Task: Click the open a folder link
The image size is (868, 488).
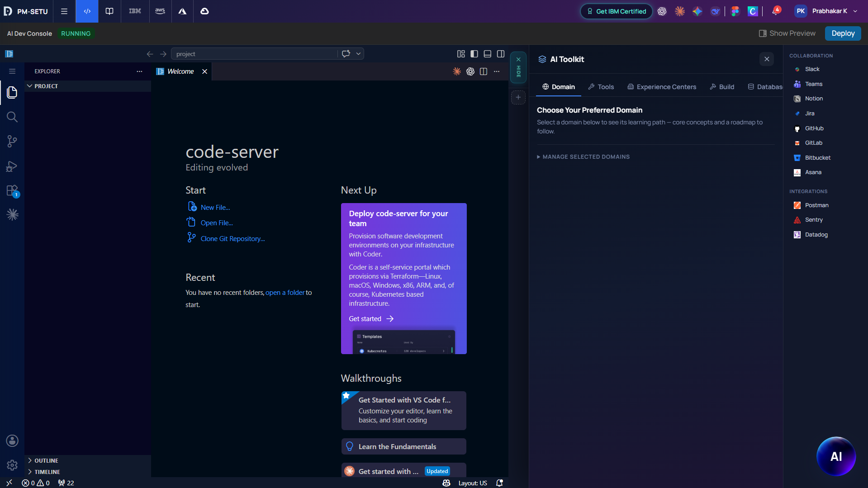Action: click(x=285, y=293)
